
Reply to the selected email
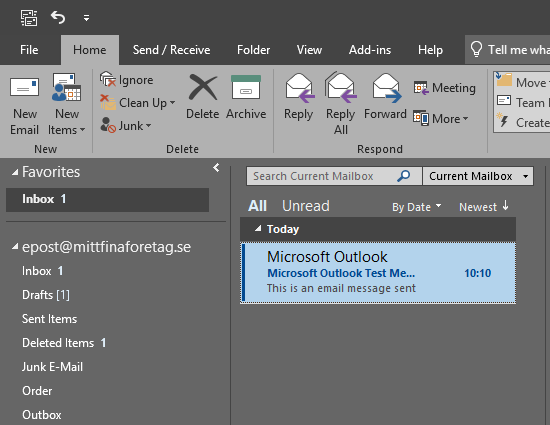tap(299, 97)
